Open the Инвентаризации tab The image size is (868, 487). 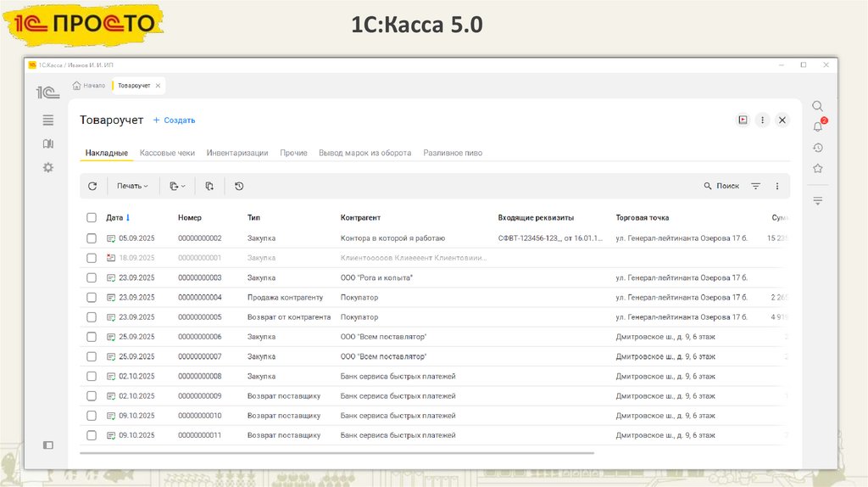(x=237, y=153)
